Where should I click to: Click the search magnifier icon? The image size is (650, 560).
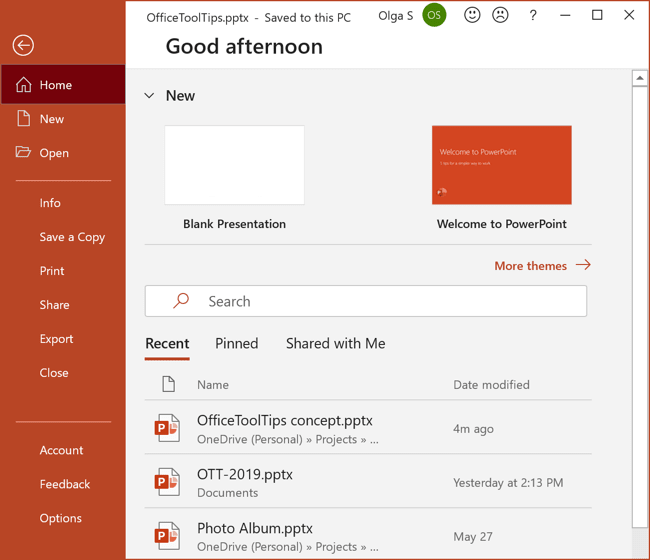[x=181, y=301]
